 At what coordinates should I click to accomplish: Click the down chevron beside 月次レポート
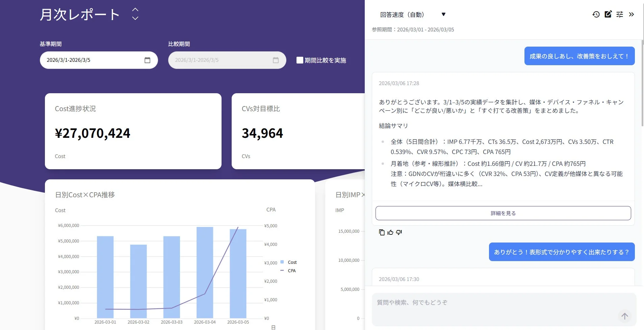pos(135,19)
